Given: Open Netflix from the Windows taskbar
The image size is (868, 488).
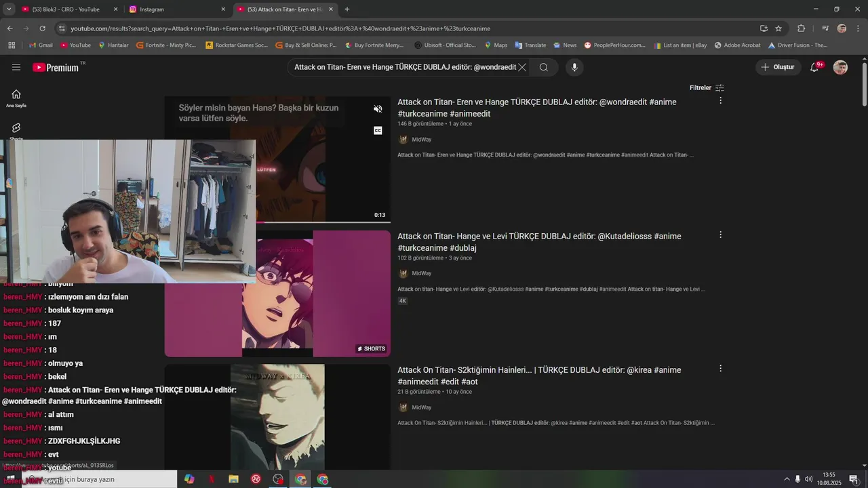Looking at the screenshot, I should click(x=212, y=479).
